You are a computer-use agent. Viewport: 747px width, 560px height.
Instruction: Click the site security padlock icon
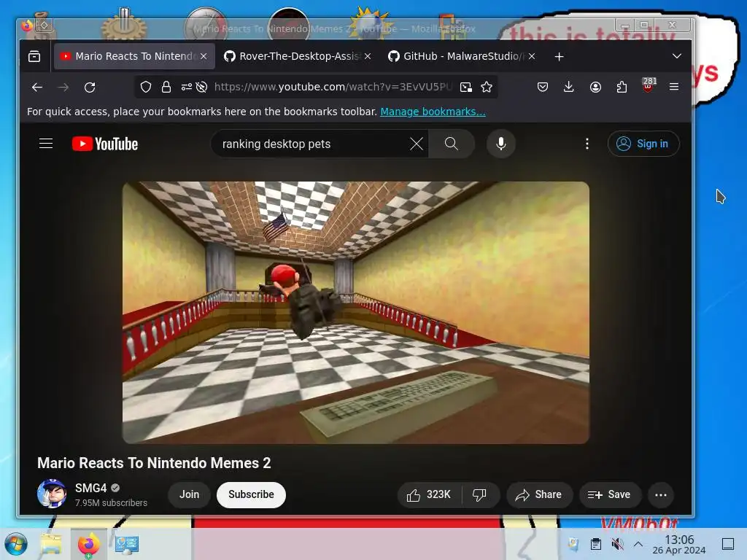click(166, 87)
